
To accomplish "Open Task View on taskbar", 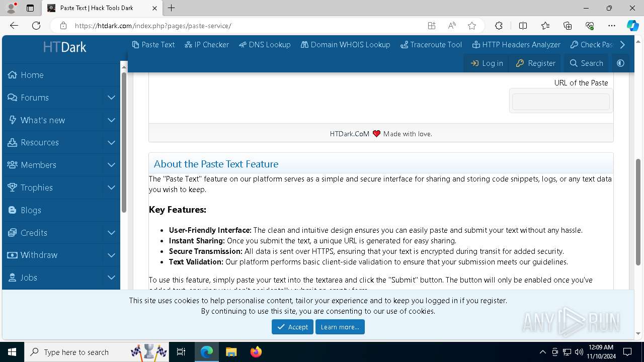I will (x=182, y=352).
